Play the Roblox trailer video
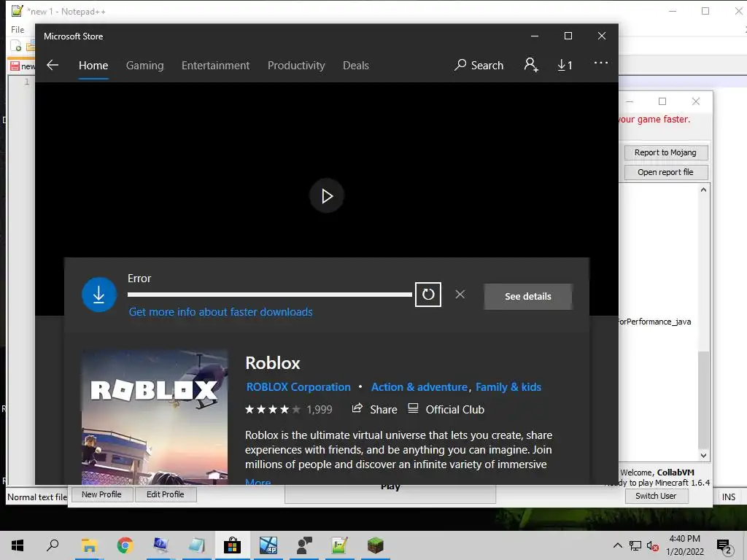The image size is (747, 560). click(x=327, y=195)
